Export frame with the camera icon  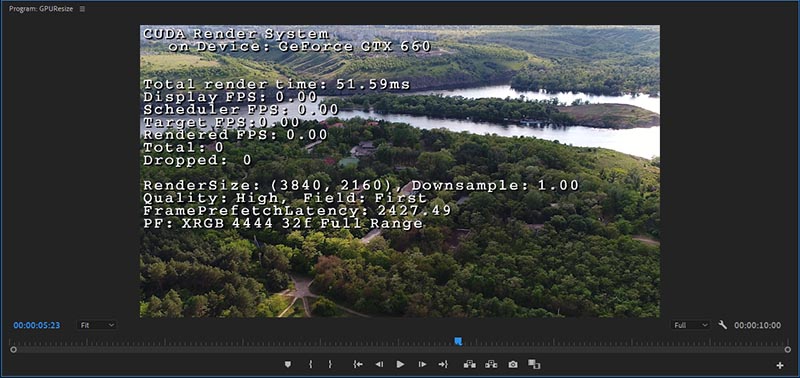tap(513, 364)
